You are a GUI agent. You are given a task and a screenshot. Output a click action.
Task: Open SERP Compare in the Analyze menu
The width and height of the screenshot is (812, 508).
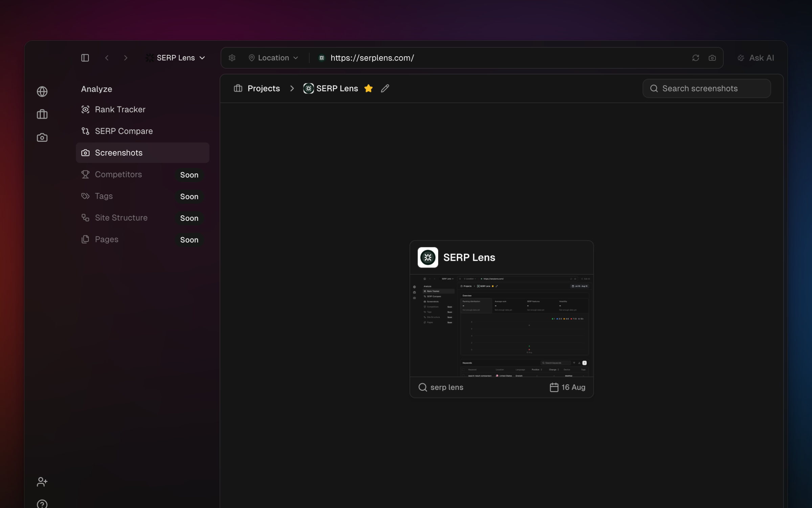coord(142,131)
